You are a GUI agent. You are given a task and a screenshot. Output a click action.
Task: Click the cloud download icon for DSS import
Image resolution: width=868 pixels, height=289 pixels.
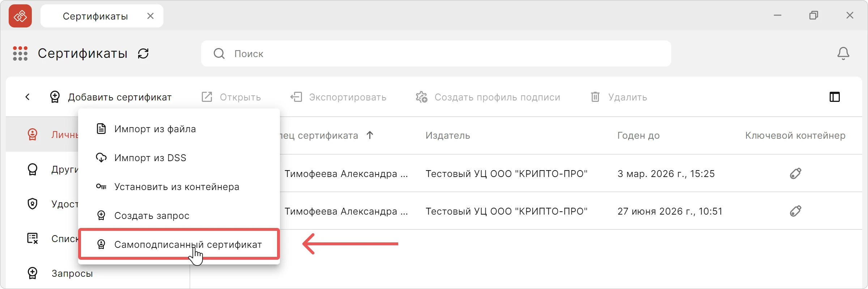101,158
